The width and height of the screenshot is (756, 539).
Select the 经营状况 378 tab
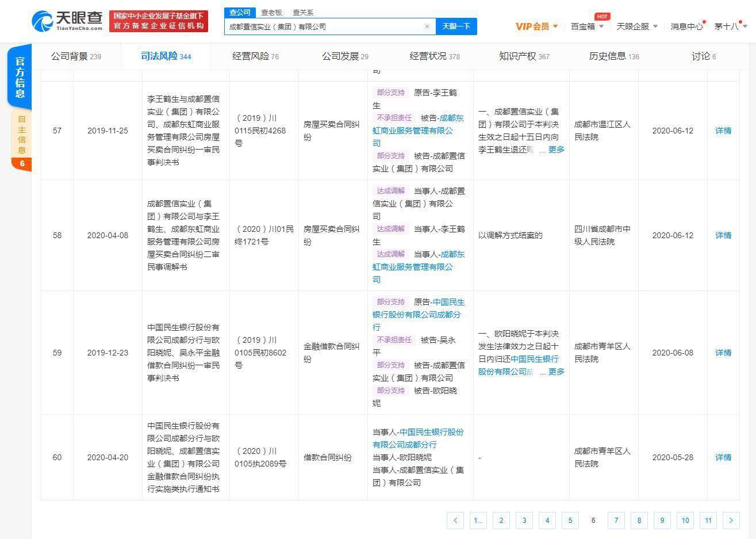coord(435,56)
